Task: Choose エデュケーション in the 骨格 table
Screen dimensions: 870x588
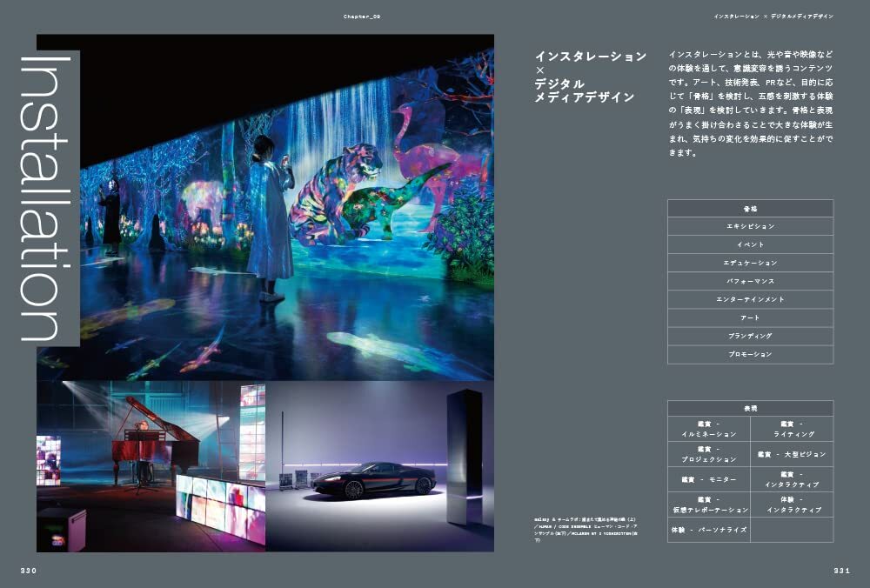Action: tap(750, 263)
